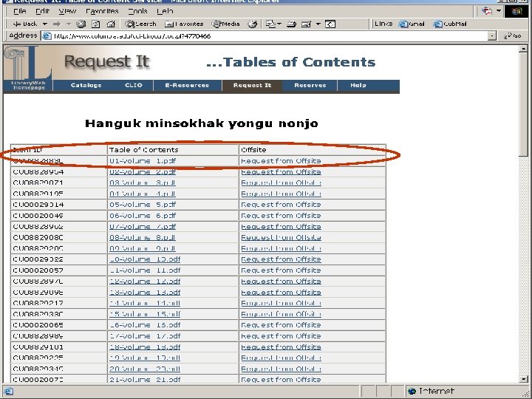
Task: Open the 21-volume_21.pdf link
Action: (145, 380)
